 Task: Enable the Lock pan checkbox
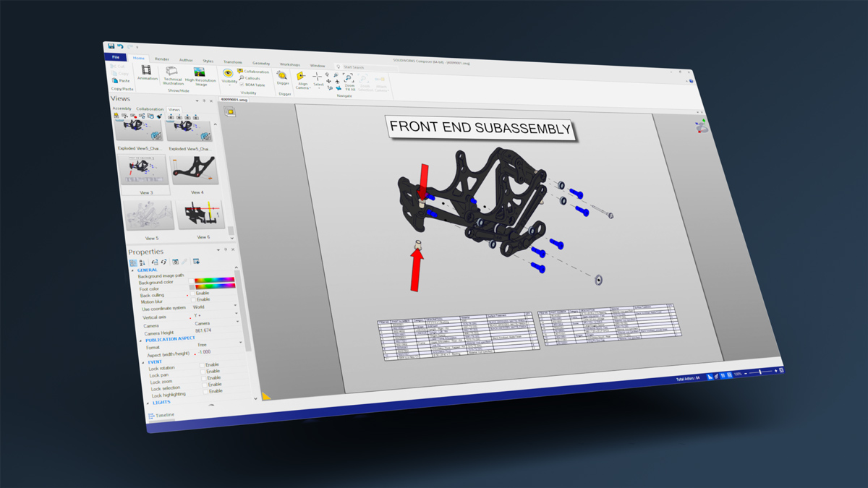(x=203, y=371)
